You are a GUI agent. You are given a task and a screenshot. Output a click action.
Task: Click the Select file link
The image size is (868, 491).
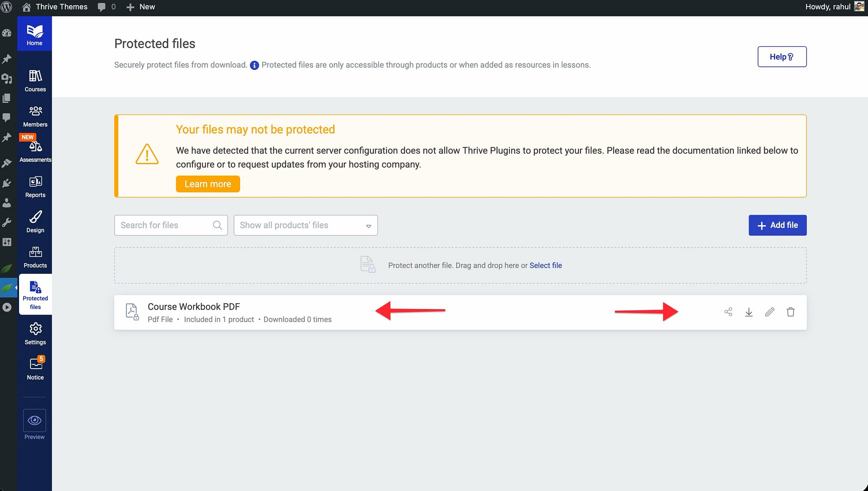click(x=545, y=266)
